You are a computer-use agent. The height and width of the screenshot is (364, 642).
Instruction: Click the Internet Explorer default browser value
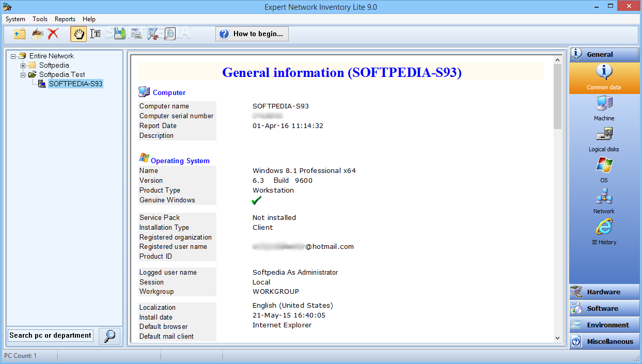282,325
